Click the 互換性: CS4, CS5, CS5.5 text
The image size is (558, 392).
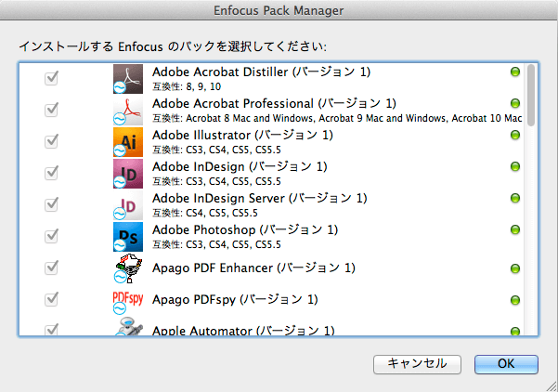[x=205, y=213]
